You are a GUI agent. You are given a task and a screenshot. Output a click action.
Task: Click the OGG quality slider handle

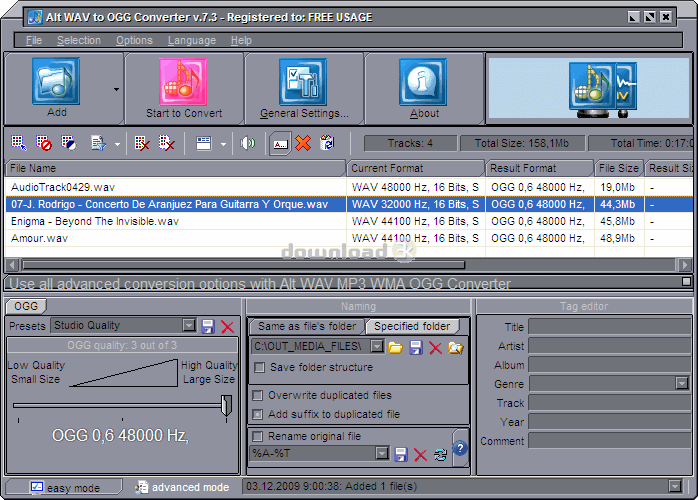click(x=227, y=405)
